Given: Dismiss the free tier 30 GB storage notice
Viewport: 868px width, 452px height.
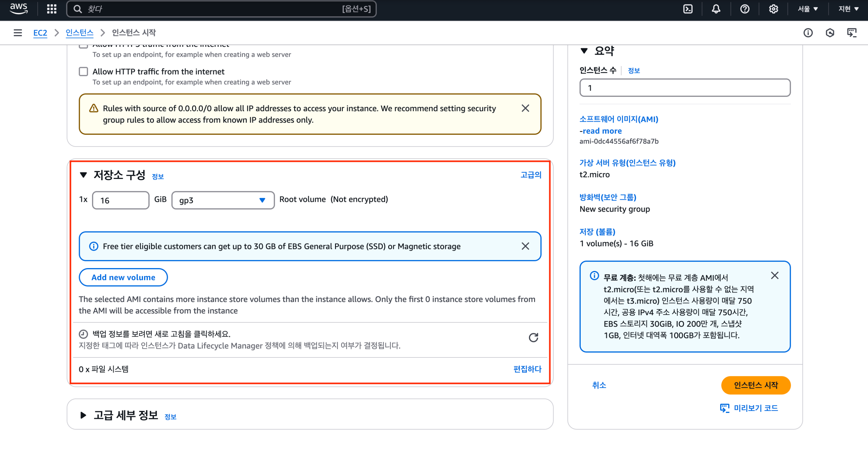Looking at the screenshot, I should coord(525,246).
